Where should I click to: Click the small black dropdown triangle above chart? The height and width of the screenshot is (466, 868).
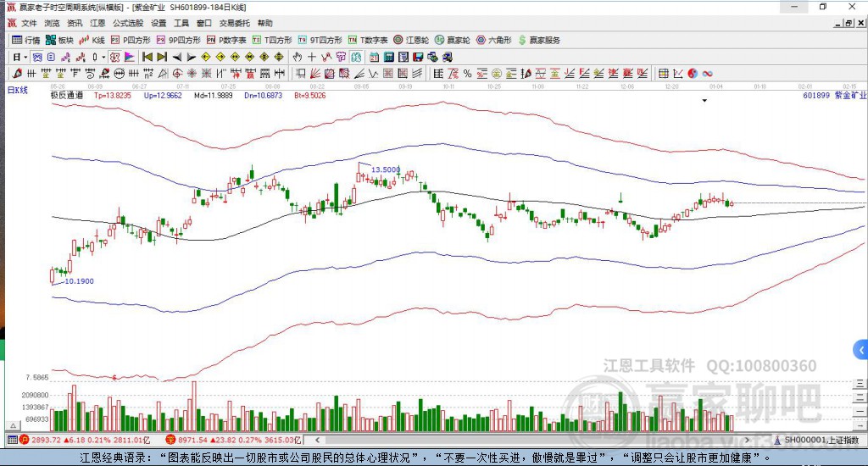click(704, 101)
